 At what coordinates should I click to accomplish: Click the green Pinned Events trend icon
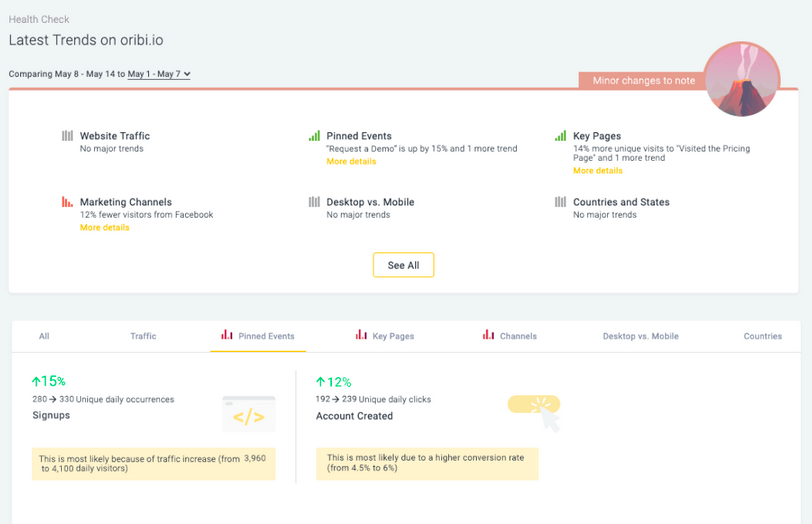click(x=314, y=136)
